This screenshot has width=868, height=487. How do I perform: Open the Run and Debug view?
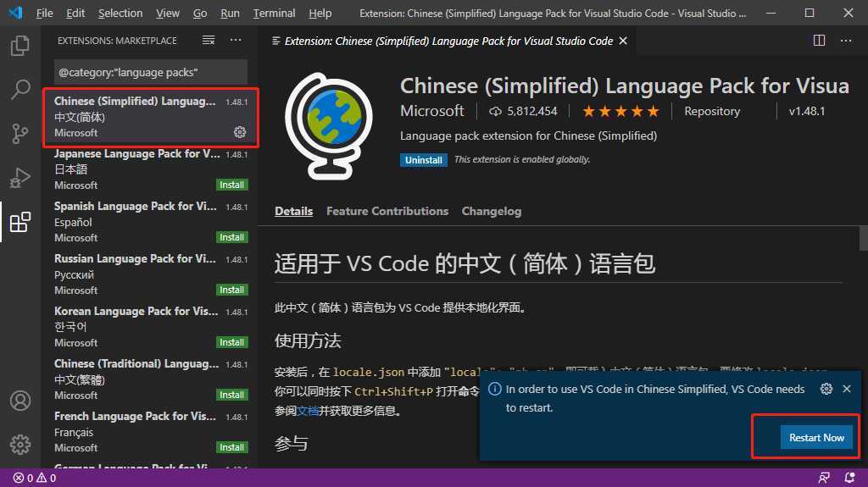(20, 178)
